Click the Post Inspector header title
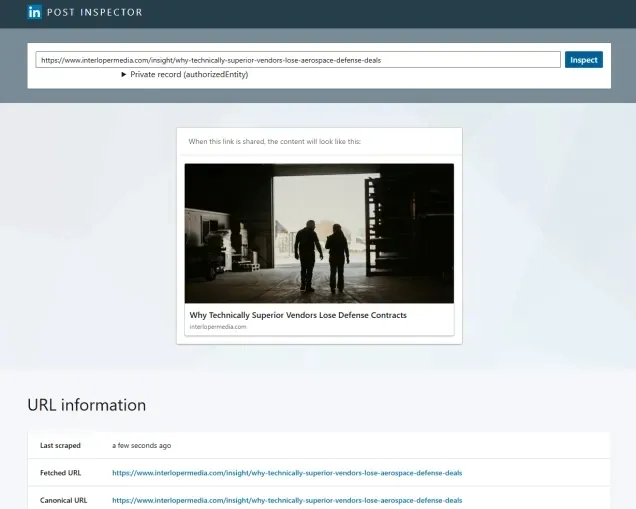 click(x=95, y=13)
